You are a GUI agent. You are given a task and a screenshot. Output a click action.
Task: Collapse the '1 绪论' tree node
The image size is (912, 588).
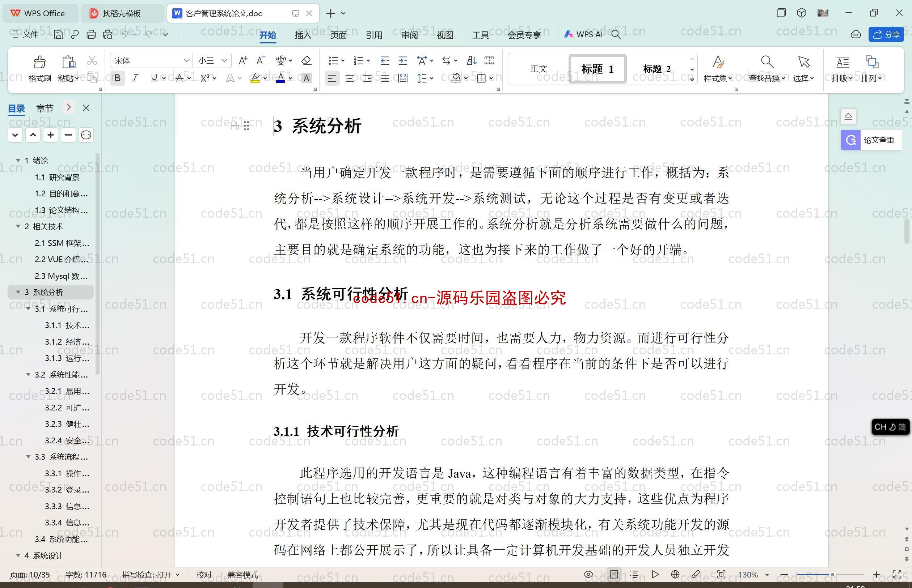click(x=18, y=161)
